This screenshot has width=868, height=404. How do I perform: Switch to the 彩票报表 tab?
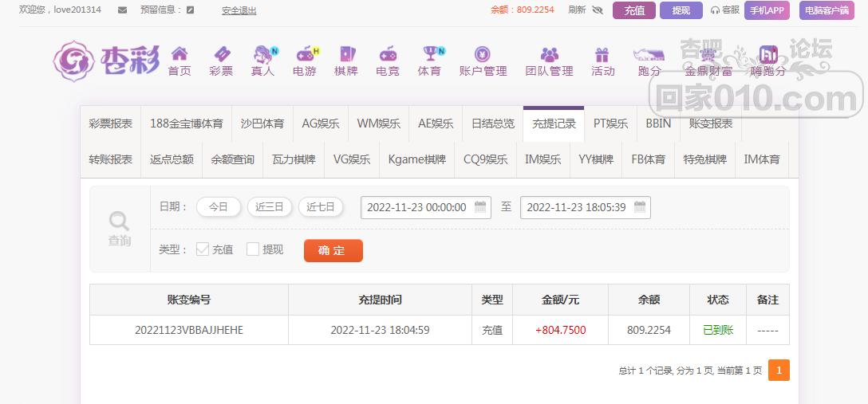point(111,124)
